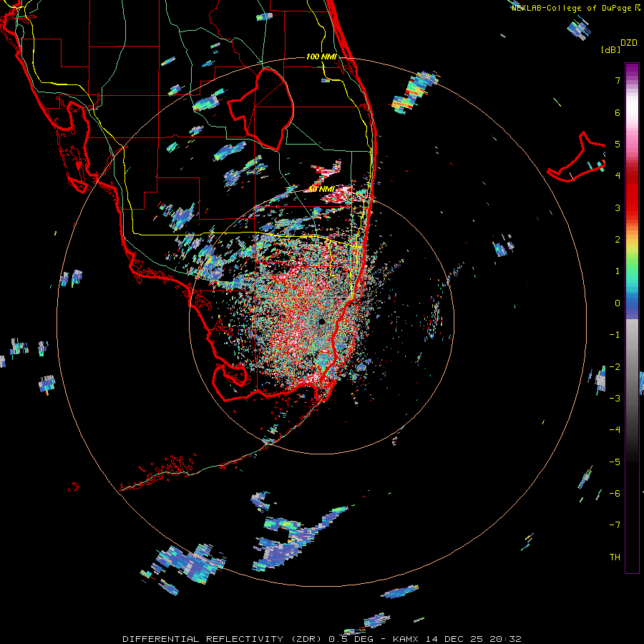Select the 5 value on color scale
Screen dimensions: 644x644
pyautogui.click(x=618, y=144)
